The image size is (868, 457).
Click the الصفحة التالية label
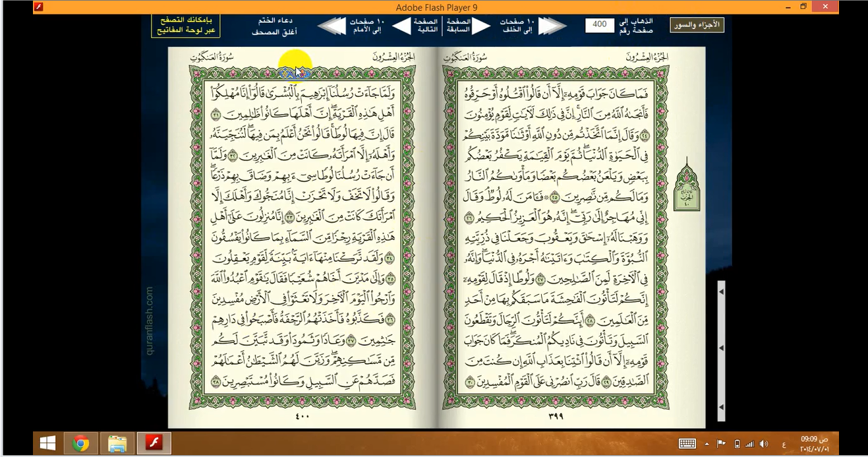[x=426, y=26]
